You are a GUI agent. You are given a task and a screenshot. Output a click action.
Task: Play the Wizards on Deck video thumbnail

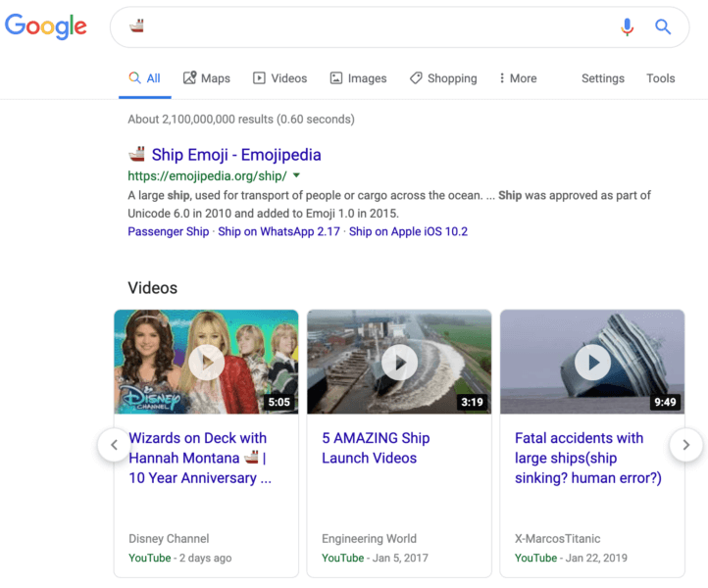206,363
